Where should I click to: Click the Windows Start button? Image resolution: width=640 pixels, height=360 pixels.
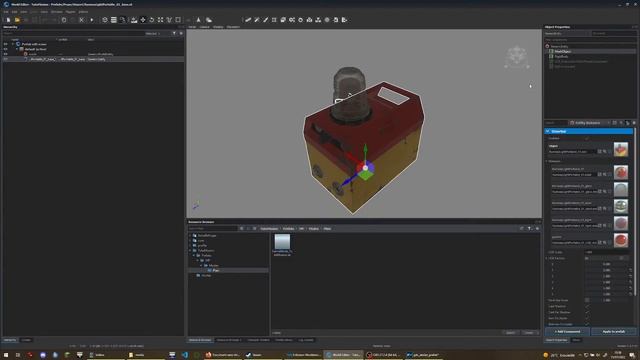click(6, 355)
